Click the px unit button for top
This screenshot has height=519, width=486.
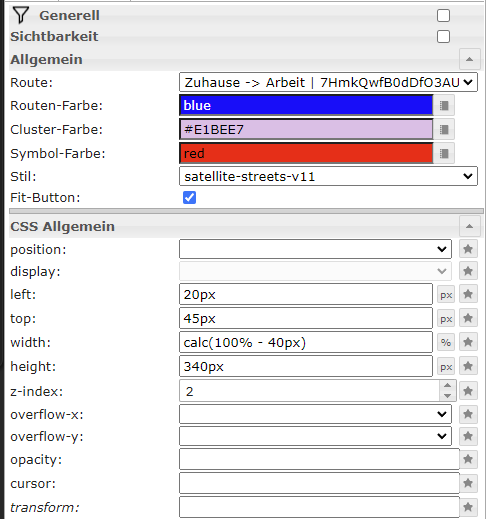tap(446, 319)
